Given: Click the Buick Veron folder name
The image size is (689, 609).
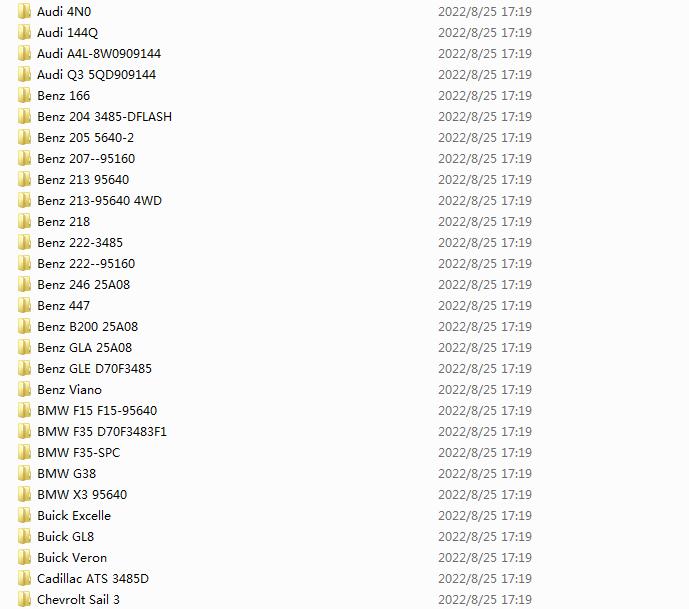Looking at the screenshot, I should pyautogui.click(x=72, y=558).
